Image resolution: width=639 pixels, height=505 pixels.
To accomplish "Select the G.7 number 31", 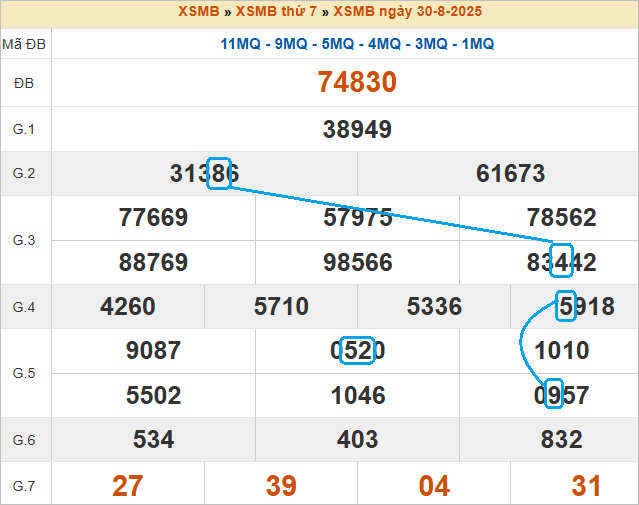I will point(586,486).
